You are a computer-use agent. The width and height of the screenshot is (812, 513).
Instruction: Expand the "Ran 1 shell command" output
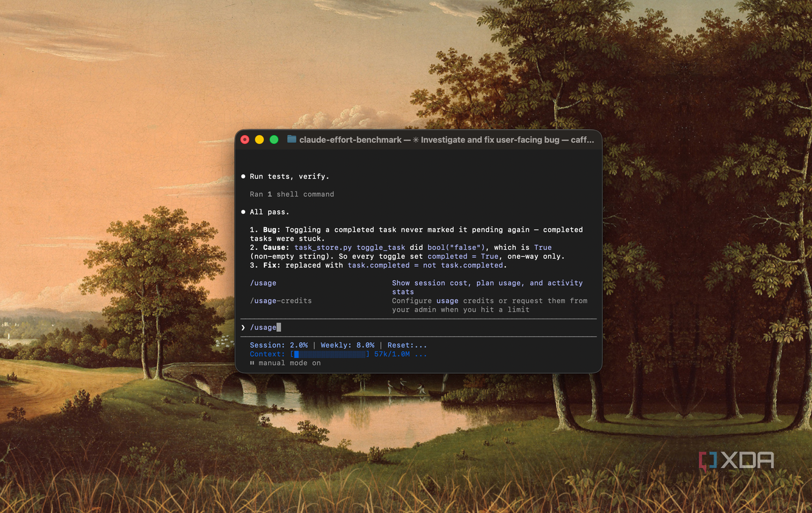pos(292,195)
